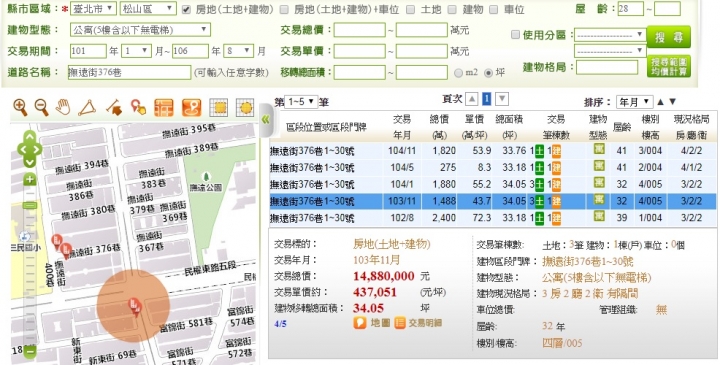This screenshot has height=365, width=720.
Task: Click the 建物格局 layout input field
Action: point(607,67)
